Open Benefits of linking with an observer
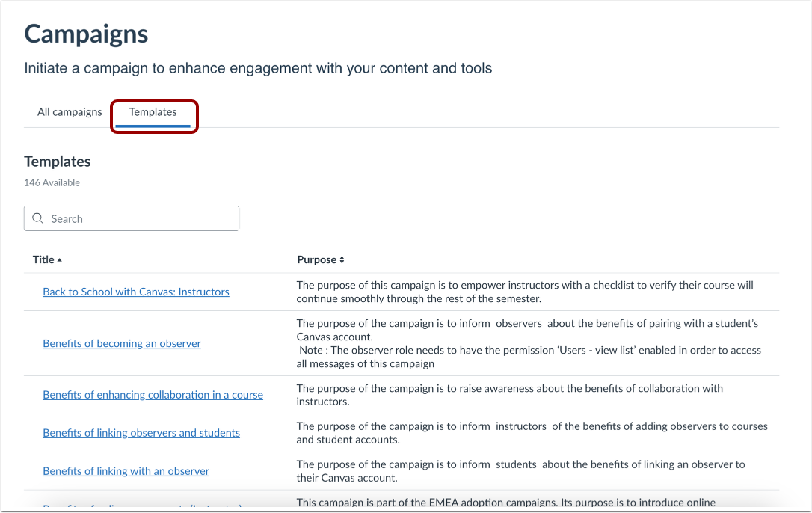812x513 pixels. [126, 471]
